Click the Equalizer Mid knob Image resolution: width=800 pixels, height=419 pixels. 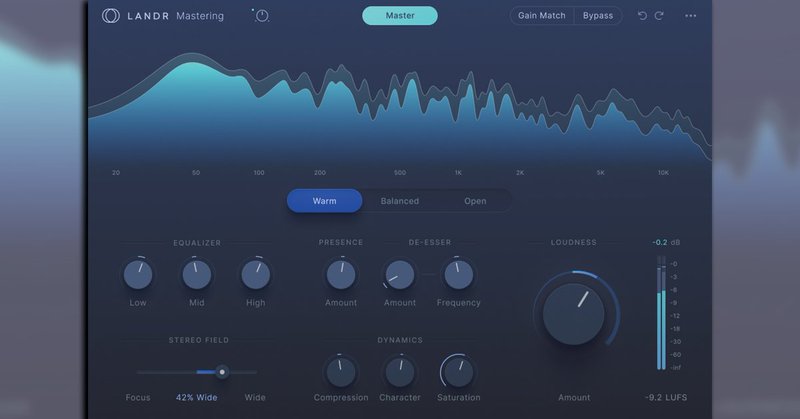196,274
